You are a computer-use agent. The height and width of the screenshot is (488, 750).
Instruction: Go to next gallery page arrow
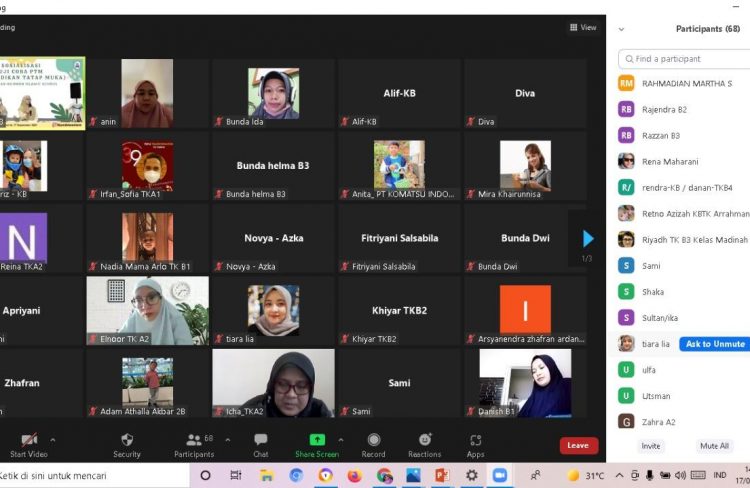588,239
